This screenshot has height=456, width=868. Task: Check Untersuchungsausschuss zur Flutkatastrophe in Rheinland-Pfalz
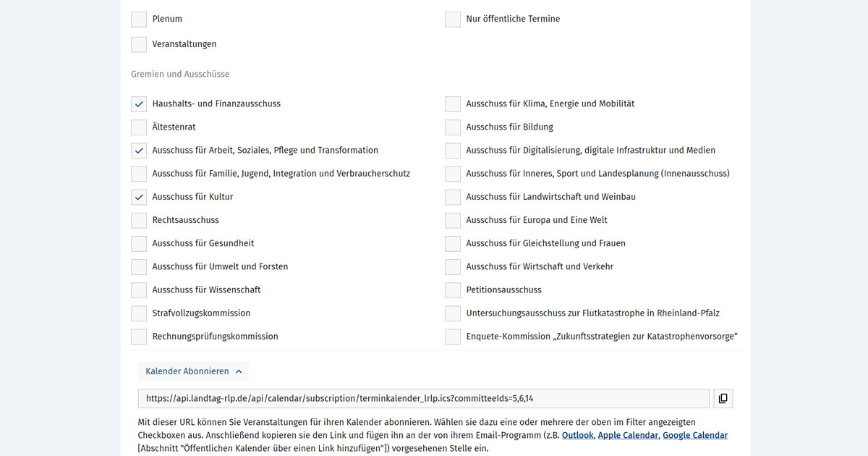point(452,313)
